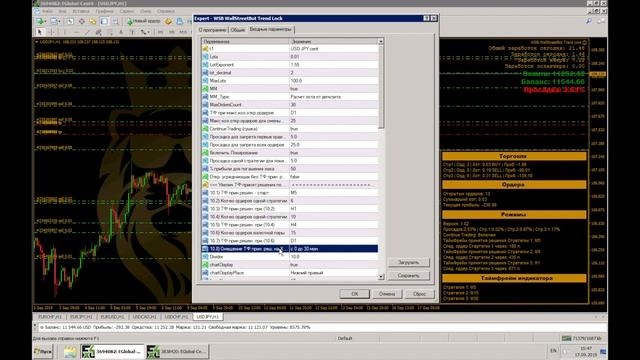Viewport: 640px width, 360px height.
Task: Open the Вставка menu
Action: tap(81, 11)
